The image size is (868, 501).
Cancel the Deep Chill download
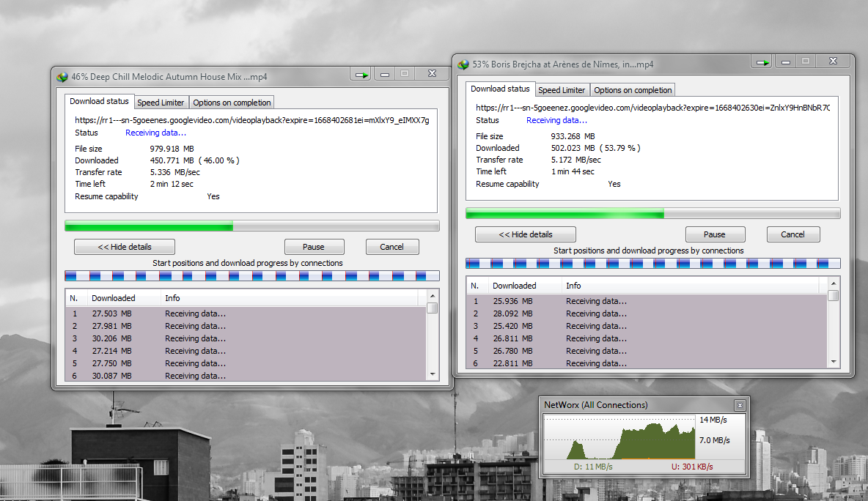point(392,247)
